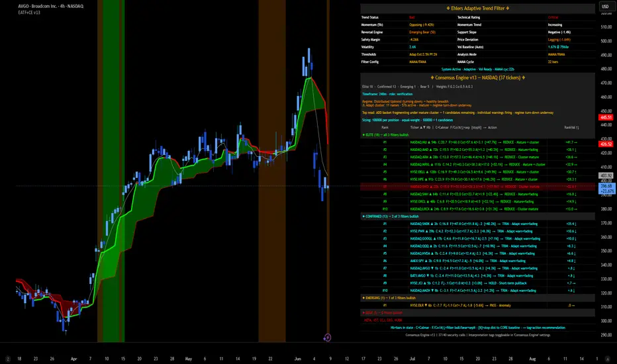Screen dimensions: 617x364
Task: Click the System Active status line
Action: coord(477,69)
